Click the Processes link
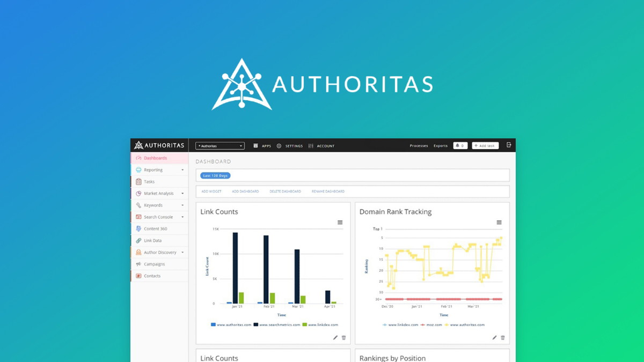The image size is (644, 362). 419,146
